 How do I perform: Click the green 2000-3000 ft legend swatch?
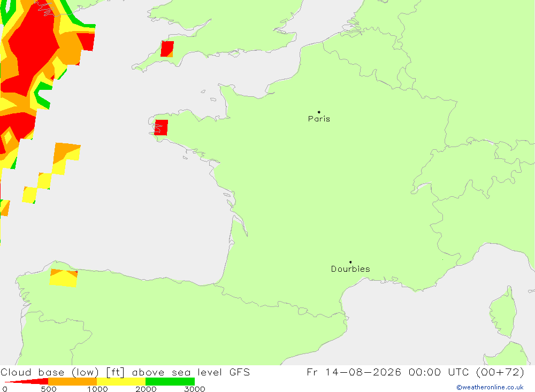170,381
